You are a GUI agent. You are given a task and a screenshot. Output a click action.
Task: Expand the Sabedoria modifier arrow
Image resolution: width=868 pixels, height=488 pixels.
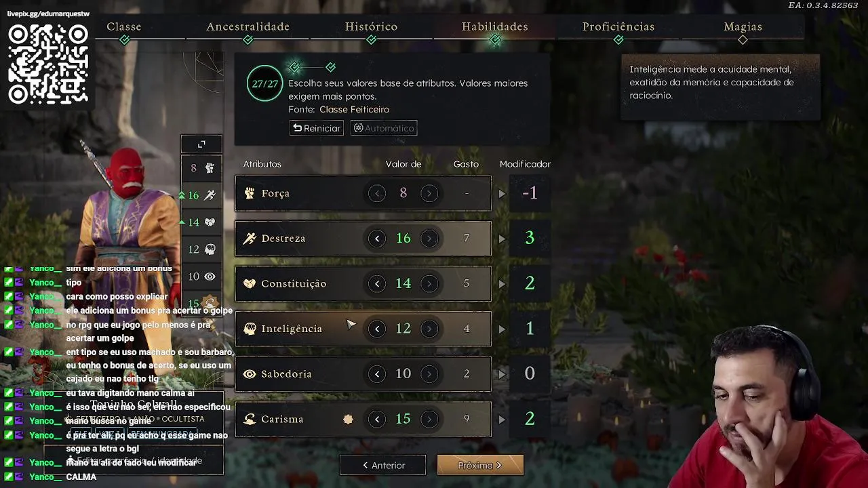502,374
